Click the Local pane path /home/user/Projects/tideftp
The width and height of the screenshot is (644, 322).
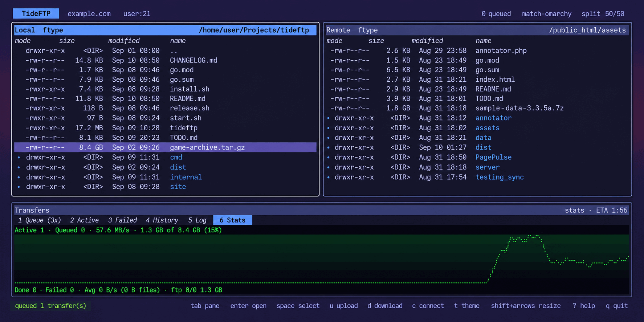[254, 30]
